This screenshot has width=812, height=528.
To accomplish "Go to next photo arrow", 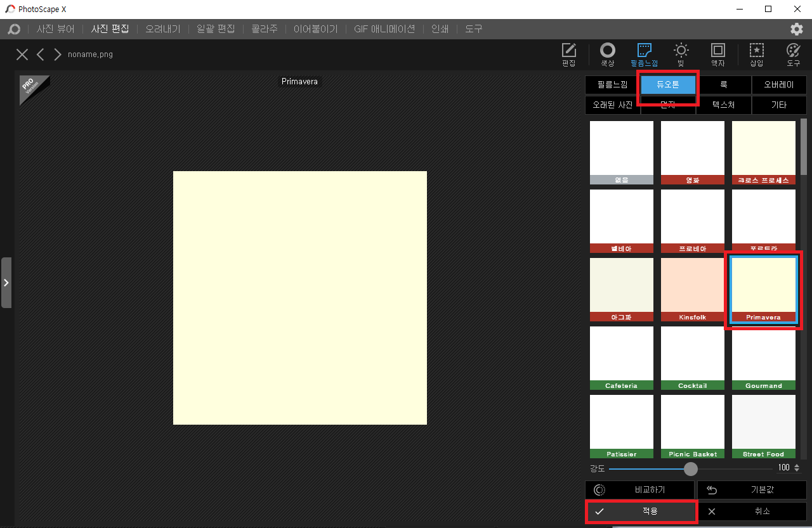I will click(58, 55).
